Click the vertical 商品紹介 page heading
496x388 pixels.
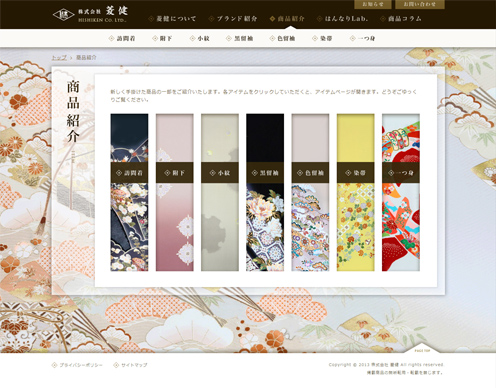click(73, 111)
